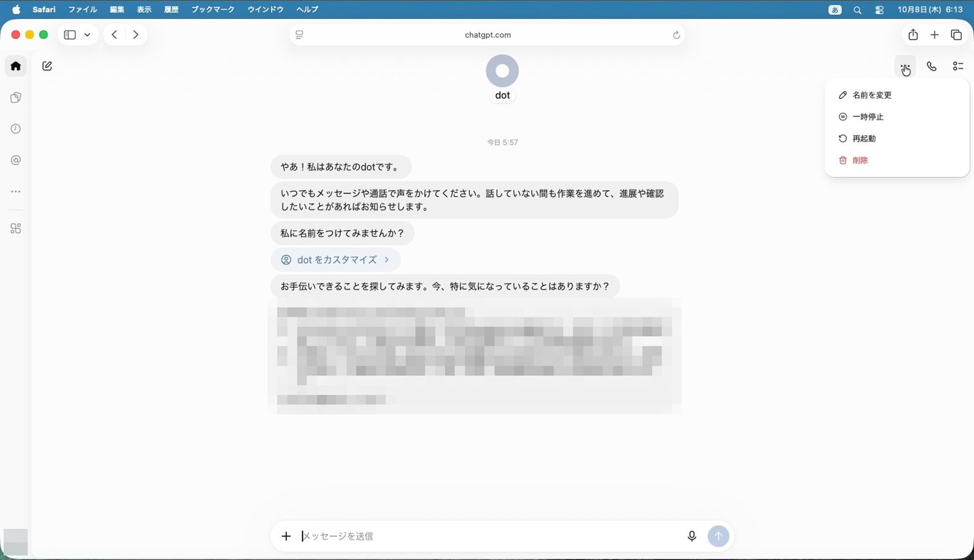Open the dot をカスタマイズ link

[335, 259]
